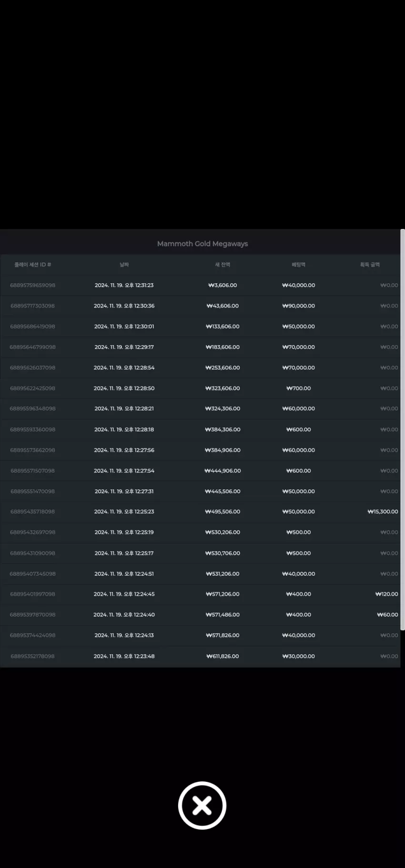Click the date ending 12:23:48

124,656
